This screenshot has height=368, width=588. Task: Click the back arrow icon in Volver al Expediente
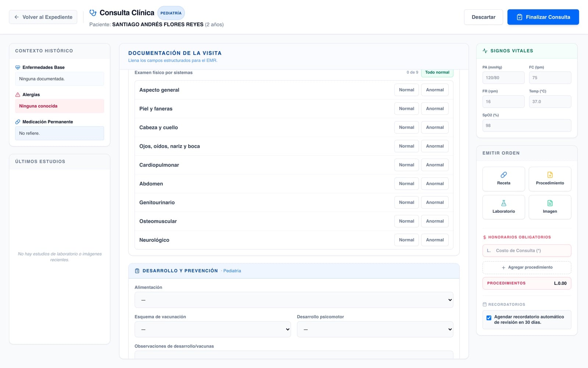17,17
